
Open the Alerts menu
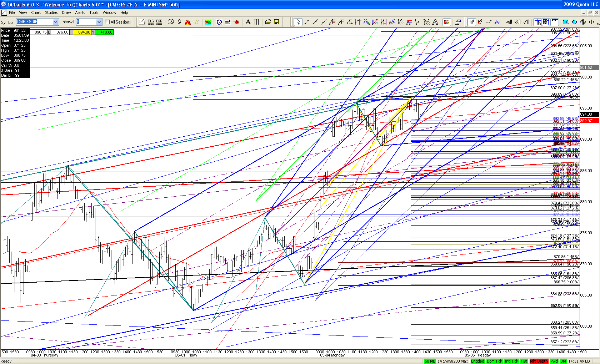80,12
